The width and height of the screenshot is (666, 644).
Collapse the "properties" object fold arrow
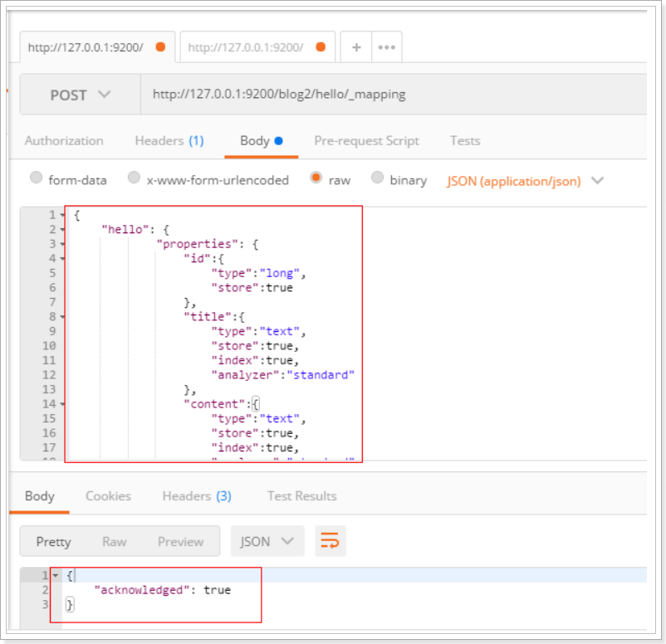pyautogui.click(x=62, y=244)
